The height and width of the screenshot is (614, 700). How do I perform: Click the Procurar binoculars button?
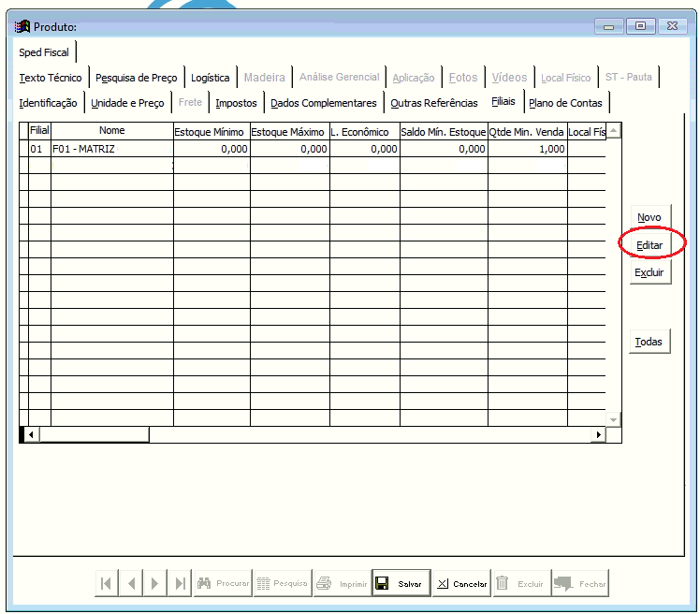click(x=224, y=583)
